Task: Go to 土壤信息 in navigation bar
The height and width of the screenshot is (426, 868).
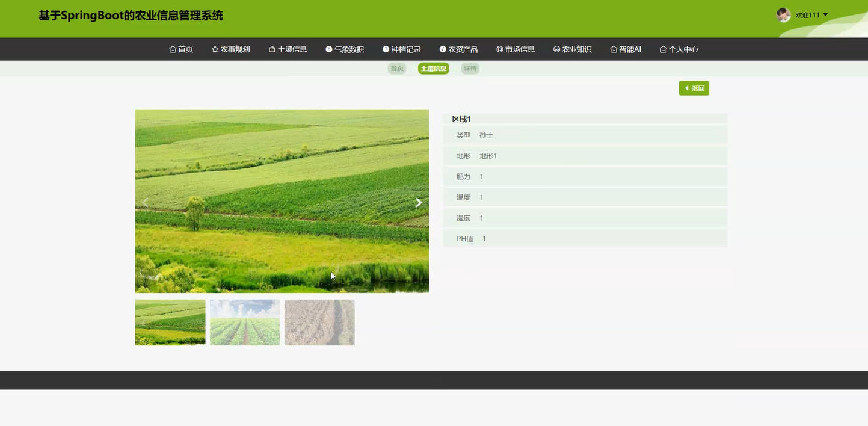Action: coord(288,49)
